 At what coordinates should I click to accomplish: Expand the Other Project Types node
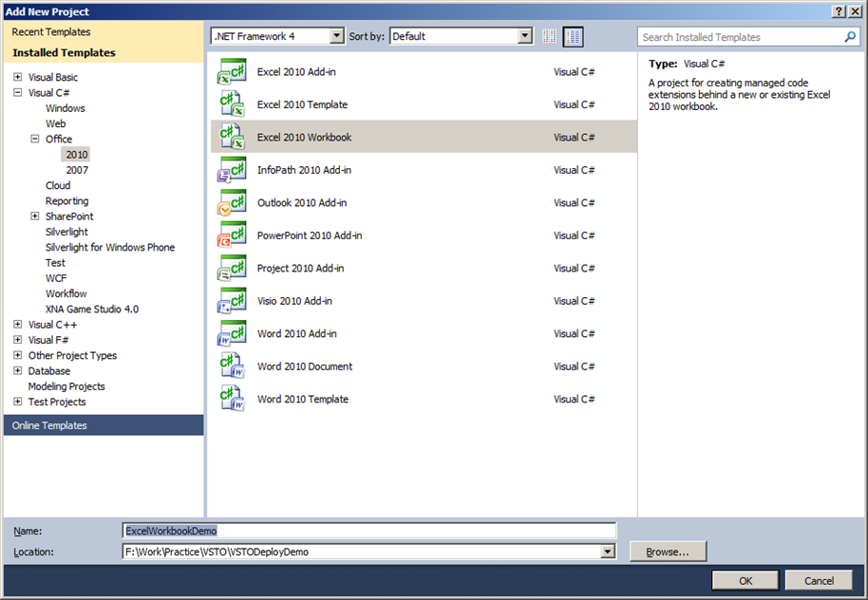pyautogui.click(x=18, y=355)
